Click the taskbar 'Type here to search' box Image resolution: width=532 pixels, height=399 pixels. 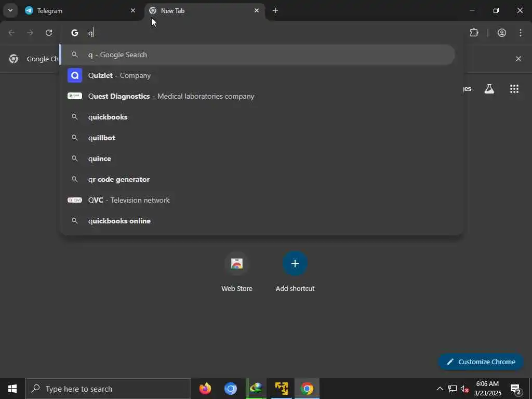[x=108, y=389]
